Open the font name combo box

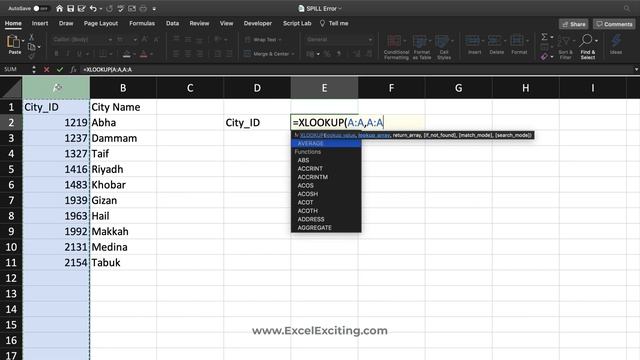(x=83, y=40)
